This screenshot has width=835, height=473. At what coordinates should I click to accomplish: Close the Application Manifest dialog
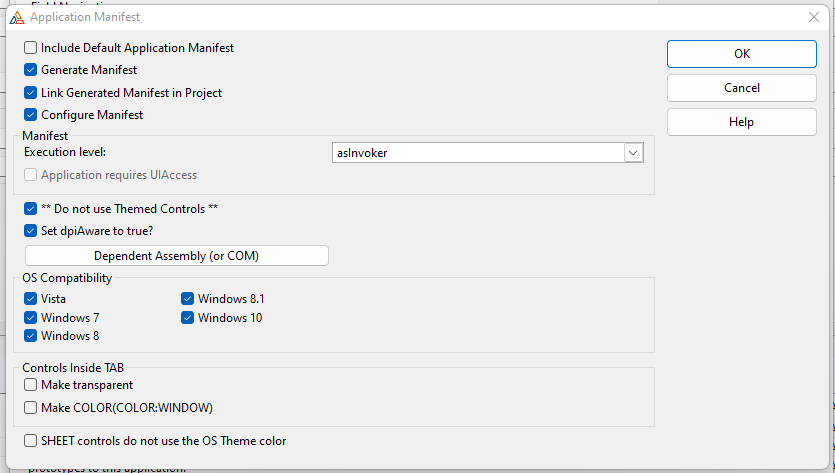[813, 17]
